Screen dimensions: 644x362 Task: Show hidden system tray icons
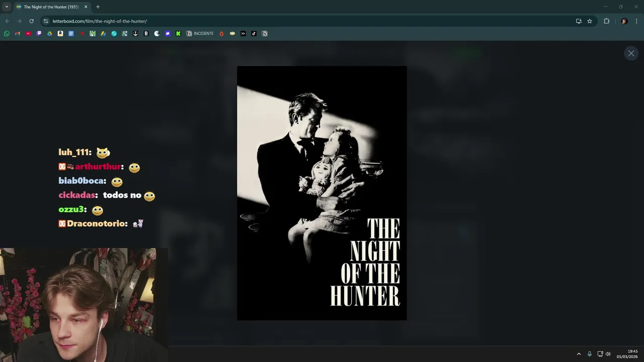tap(579, 354)
